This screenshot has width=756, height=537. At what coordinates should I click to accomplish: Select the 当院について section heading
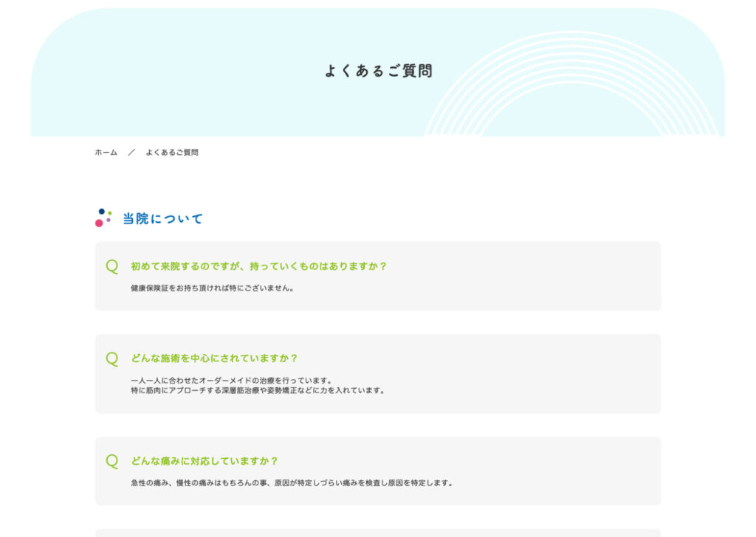[x=162, y=219]
